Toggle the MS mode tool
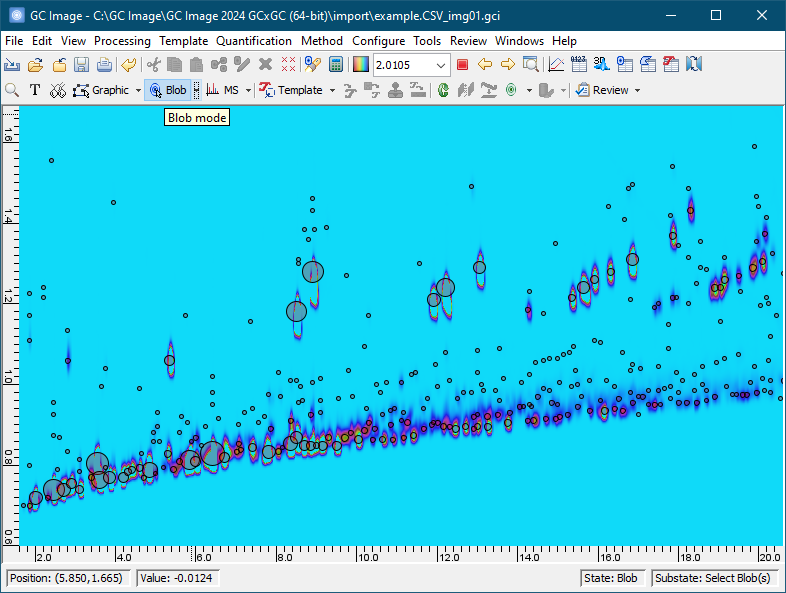The width and height of the screenshot is (786, 593). [223, 90]
